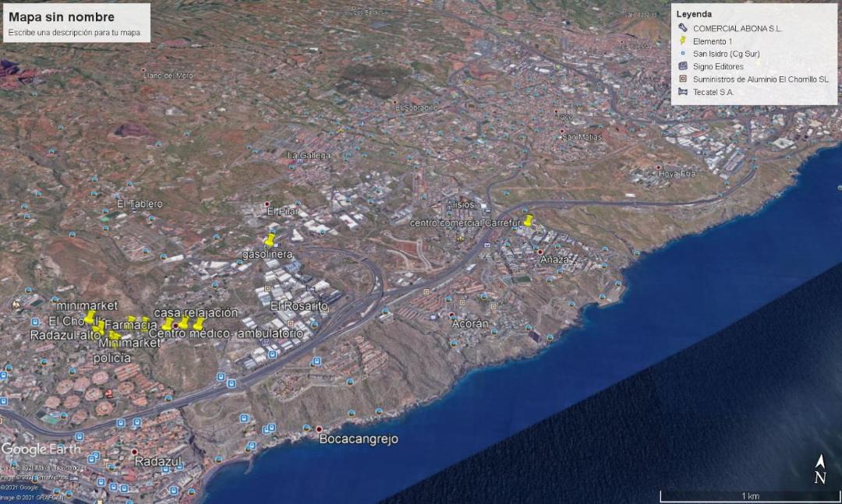Click the 'Tecatel S.A.' legend label
Viewport: 842px width, 504px height.
click(713, 92)
